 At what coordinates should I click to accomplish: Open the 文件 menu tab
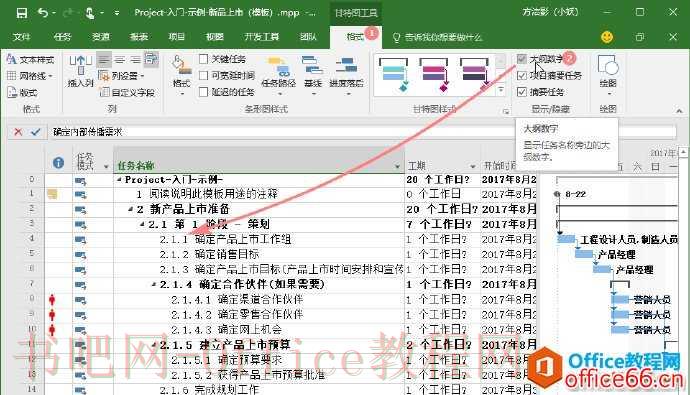(21, 37)
